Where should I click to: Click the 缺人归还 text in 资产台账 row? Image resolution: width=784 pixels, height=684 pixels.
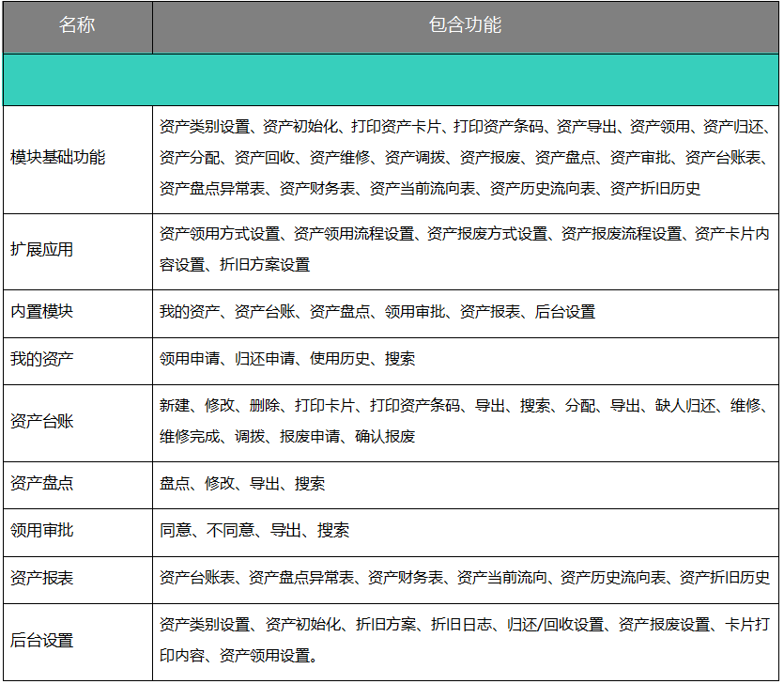[684, 406]
